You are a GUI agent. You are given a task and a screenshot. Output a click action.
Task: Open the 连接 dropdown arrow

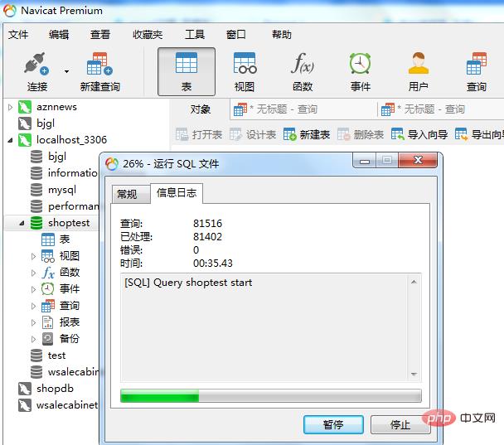[x=66, y=71]
